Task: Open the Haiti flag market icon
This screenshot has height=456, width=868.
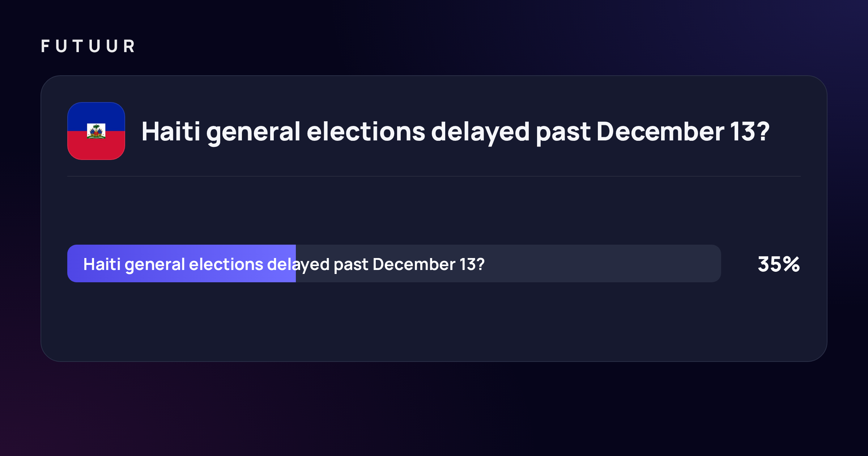Action: click(96, 131)
